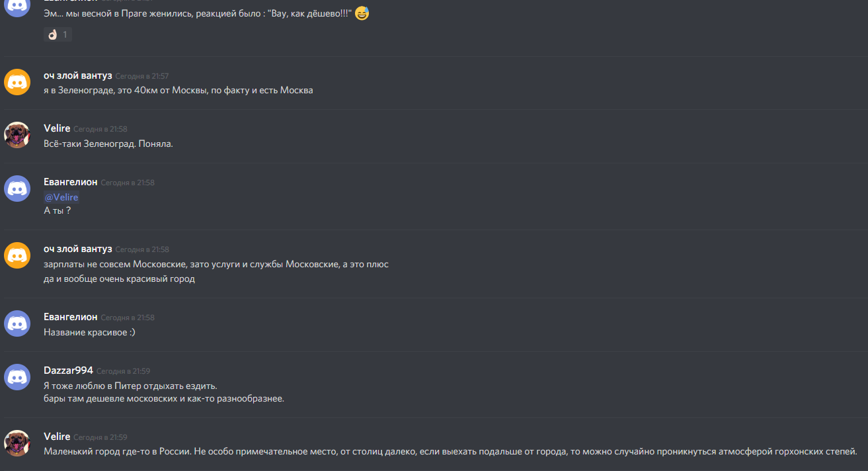The width and height of the screenshot is (868, 471).
Task: Click the sweat-smile emoji in the Prague message
Action: coord(362,13)
